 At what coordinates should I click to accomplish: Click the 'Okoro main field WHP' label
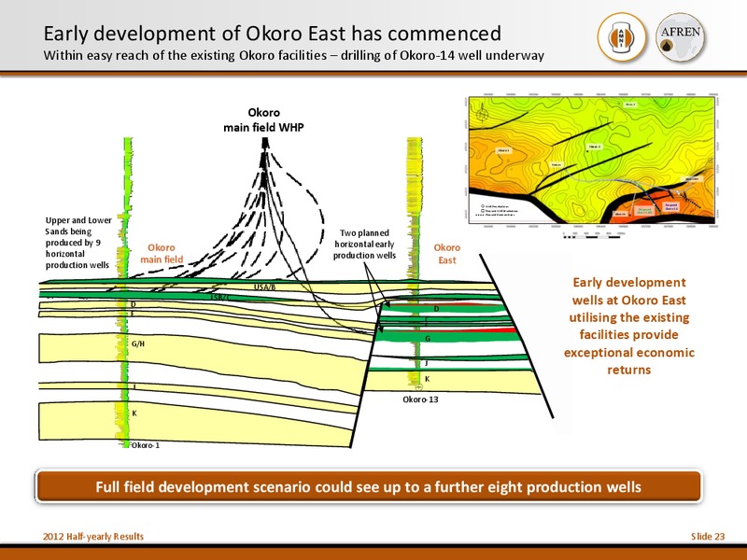pyautogui.click(x=263, y=119)
